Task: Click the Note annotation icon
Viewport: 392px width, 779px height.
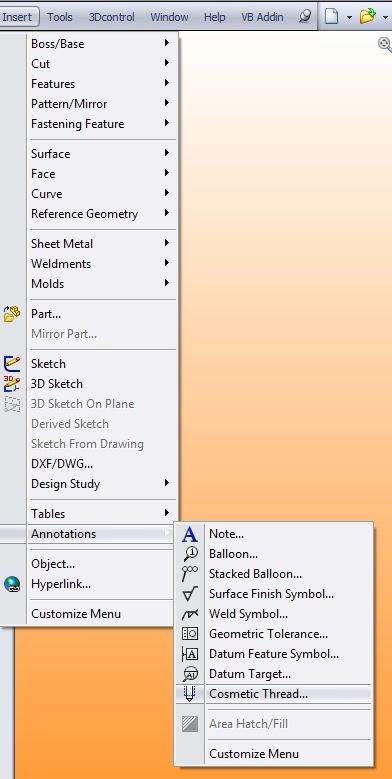Action: tap(190, 535)
